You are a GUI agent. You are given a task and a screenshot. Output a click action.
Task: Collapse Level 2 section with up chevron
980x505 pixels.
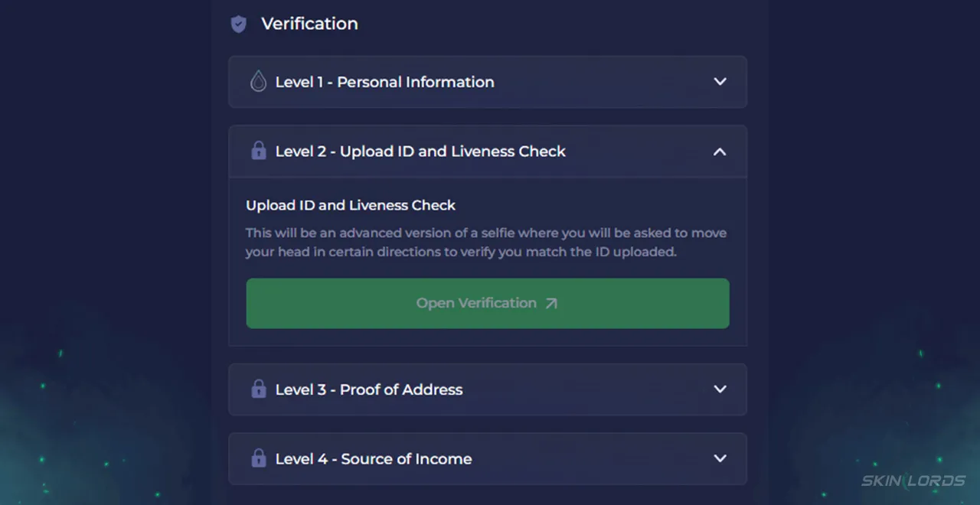click(720, 151)
